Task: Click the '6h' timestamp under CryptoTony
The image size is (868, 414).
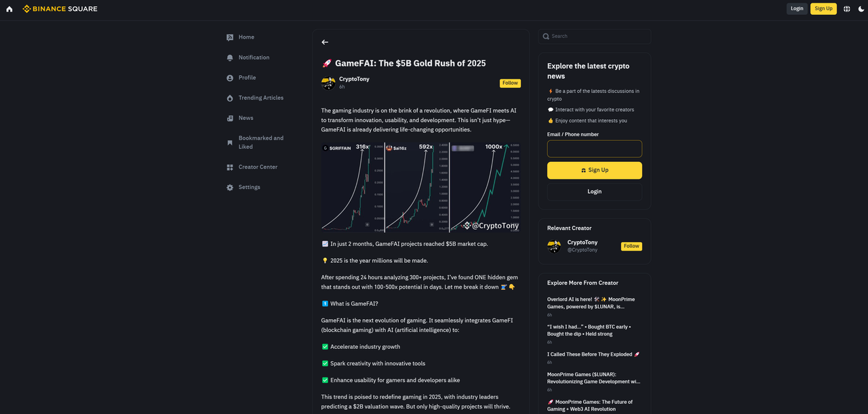Action: 342,87
